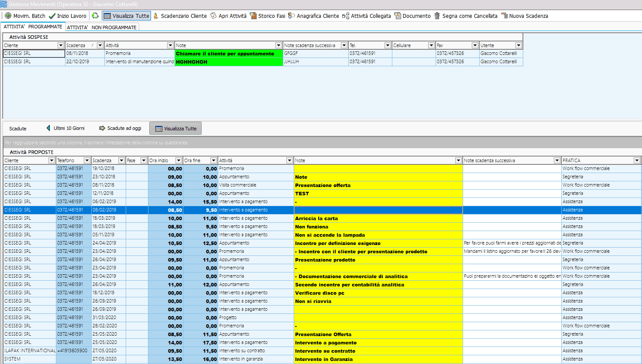Screen dimensions: 642x364
Task: Select the SOSPESE row dated 08/11/2018
Action: [263, 54]
